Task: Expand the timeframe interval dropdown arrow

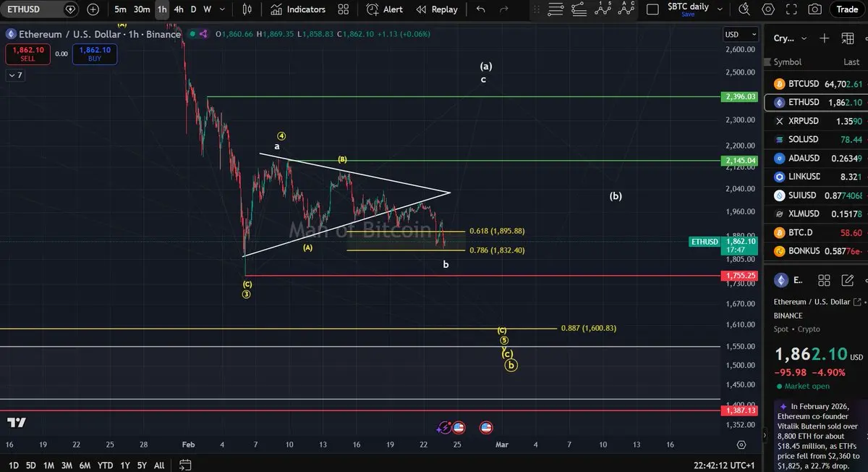Action: point(221,9)
